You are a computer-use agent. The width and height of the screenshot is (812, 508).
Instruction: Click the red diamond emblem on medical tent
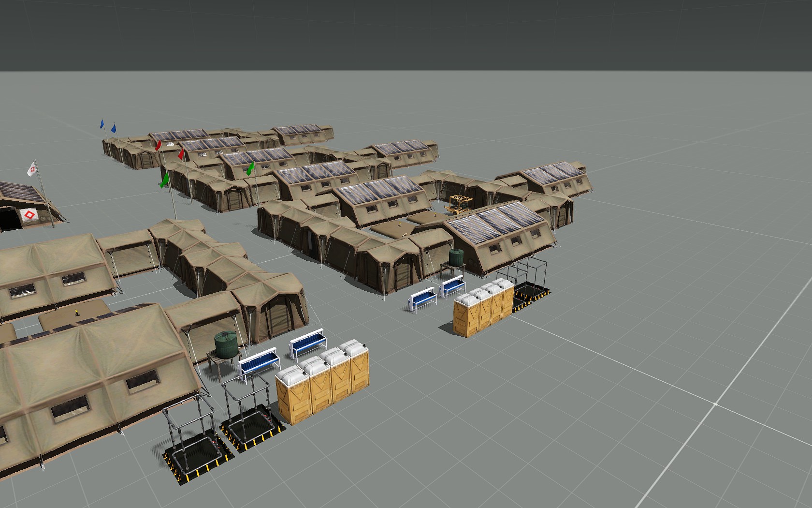[29, 214]
